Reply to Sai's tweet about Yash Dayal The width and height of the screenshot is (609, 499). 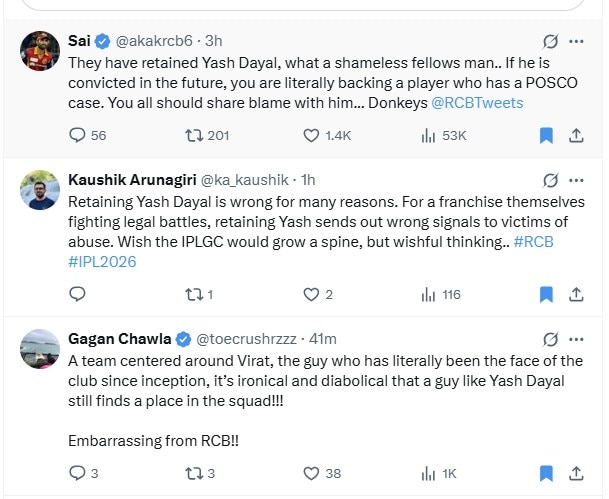click(77, 135)
